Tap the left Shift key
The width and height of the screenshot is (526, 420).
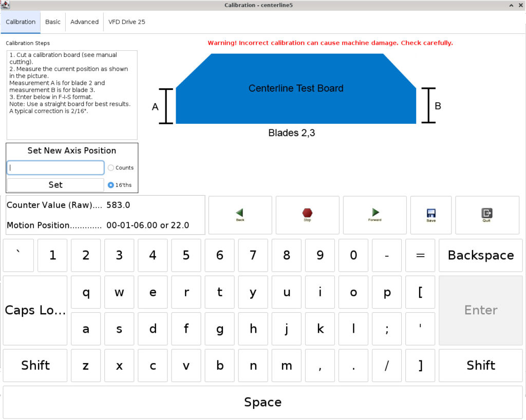[x=35, y=366]
